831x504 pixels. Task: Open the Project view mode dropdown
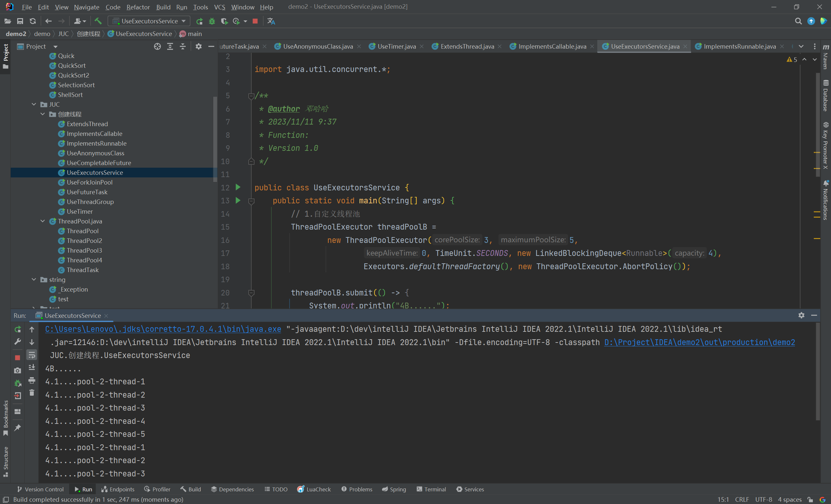click(x=55, y=47)
